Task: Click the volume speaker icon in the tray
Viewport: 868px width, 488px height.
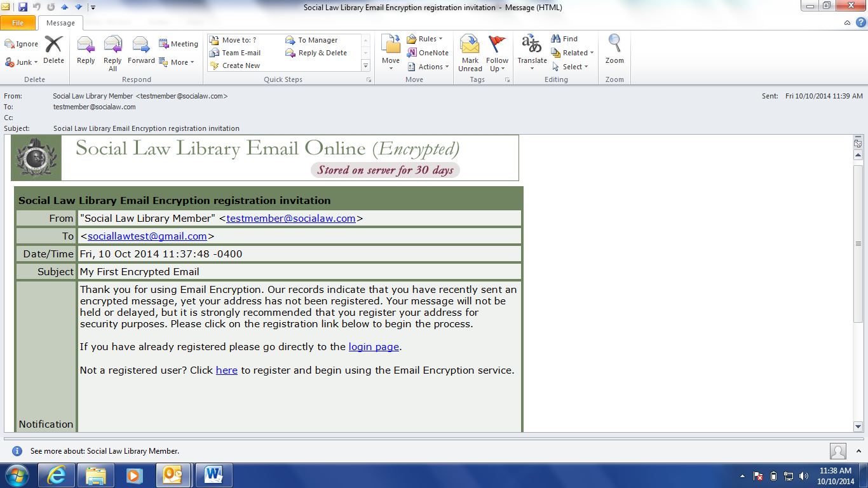Action: coord(804,476)
